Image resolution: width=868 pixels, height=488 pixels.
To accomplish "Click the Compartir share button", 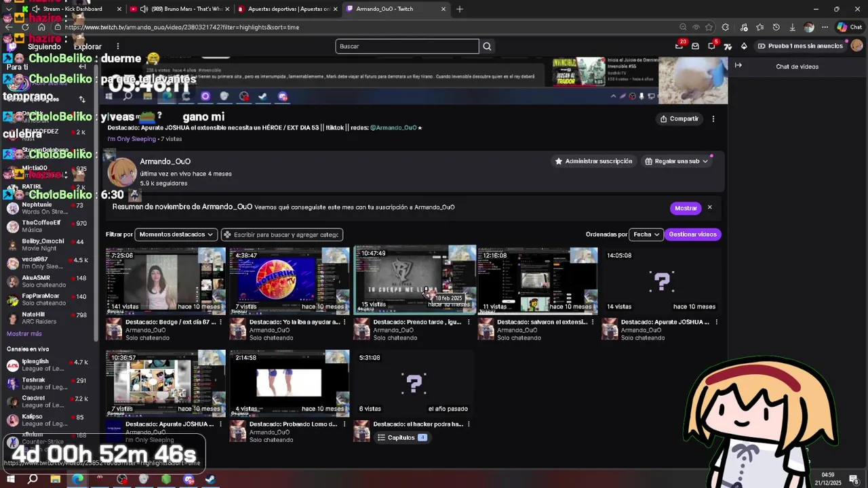I will click(x=679, y=119).
